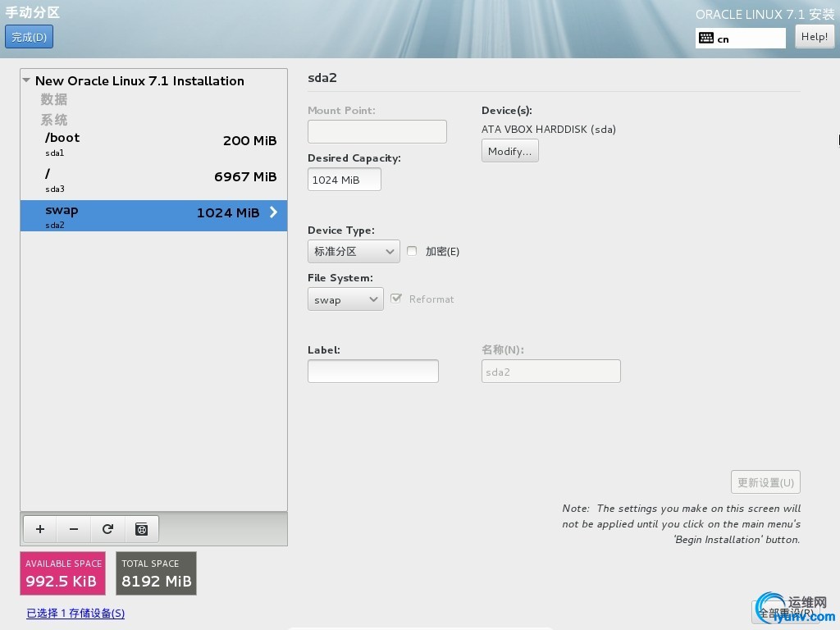Click the 更新设置(U) update settings button
Viewport: 840px width, 630px height.
[x=765, y=482]
